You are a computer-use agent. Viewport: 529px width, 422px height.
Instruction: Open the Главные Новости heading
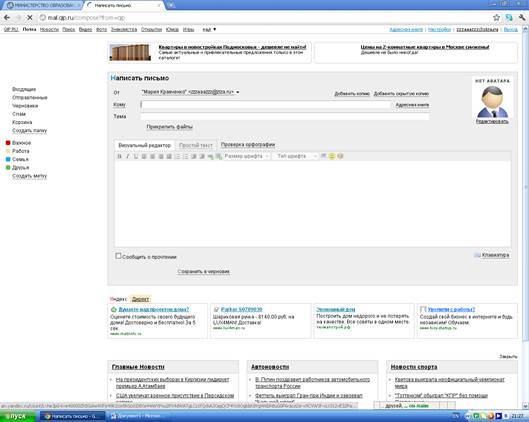(x=138, y=367)
